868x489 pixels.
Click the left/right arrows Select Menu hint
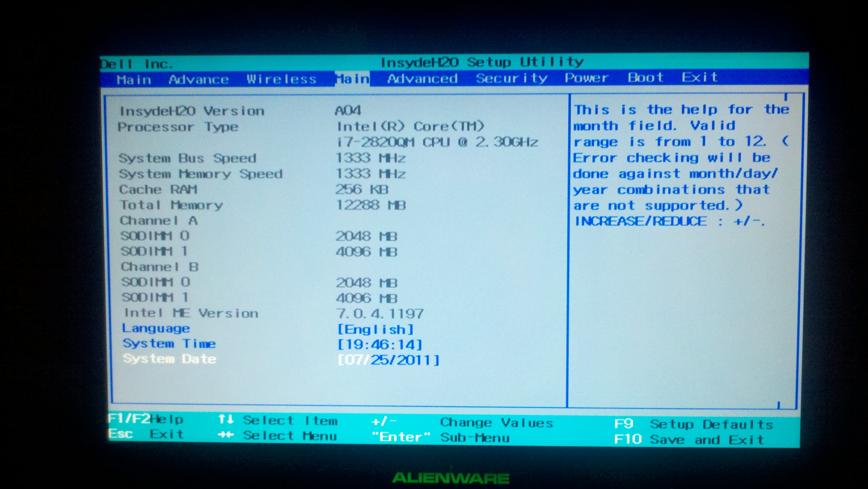(x=278, y=436)
